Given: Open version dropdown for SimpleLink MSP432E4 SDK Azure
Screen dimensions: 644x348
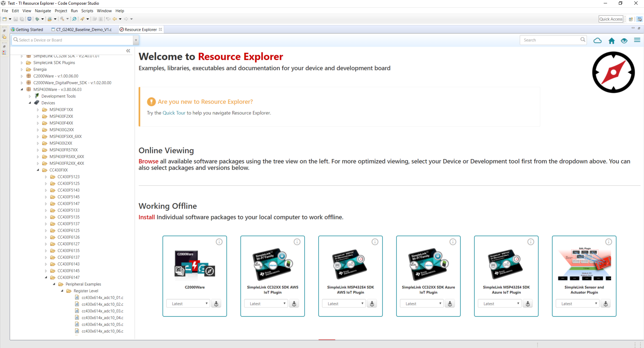Looking at the screenshot, I should [x=500, y=304].
